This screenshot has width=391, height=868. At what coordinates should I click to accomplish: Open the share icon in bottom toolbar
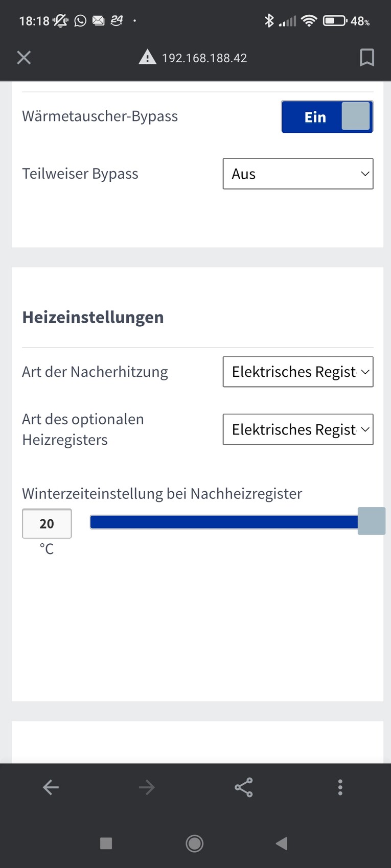[x=244, y=787]
